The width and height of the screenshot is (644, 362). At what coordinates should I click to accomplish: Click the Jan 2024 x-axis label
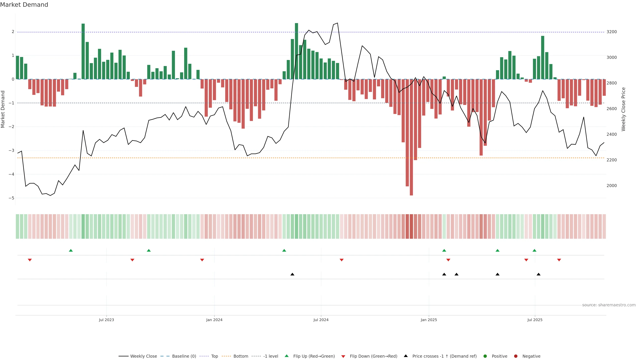[x=214, y=320]
